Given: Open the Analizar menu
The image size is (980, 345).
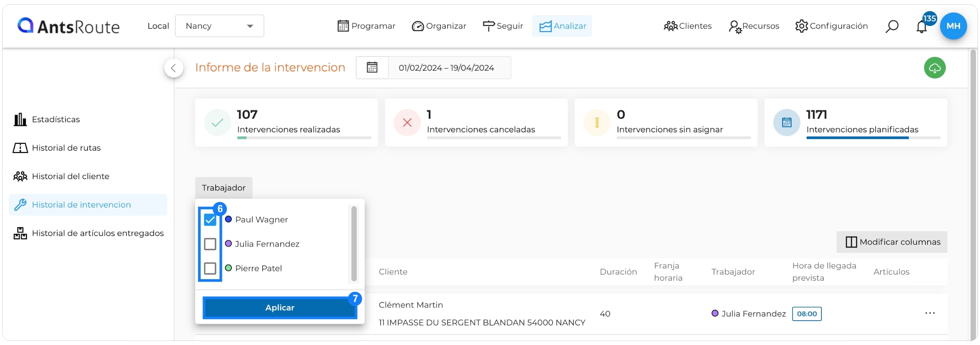Looking at the screenshot, I should [x=562, y=26].
